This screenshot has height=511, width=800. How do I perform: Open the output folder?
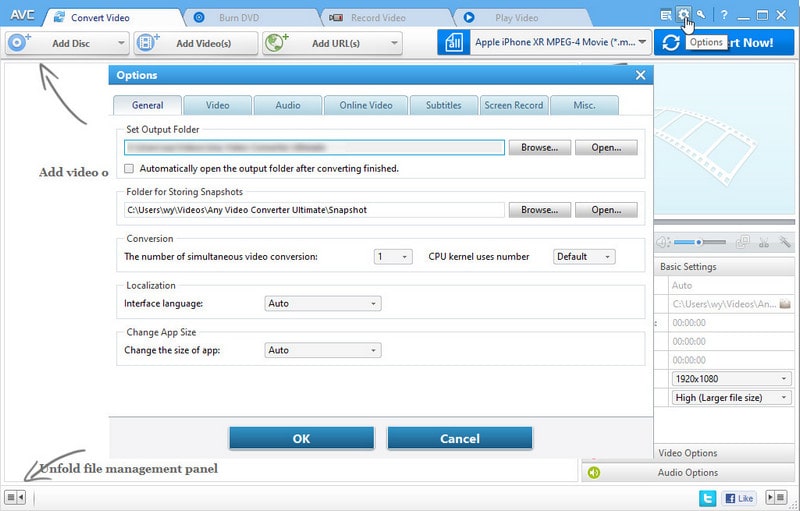(606, 148)
